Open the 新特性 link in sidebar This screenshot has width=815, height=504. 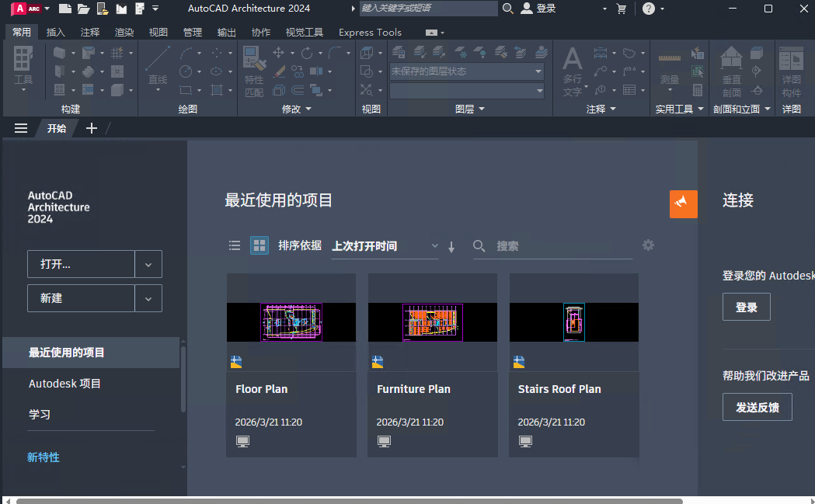[44, 457]
